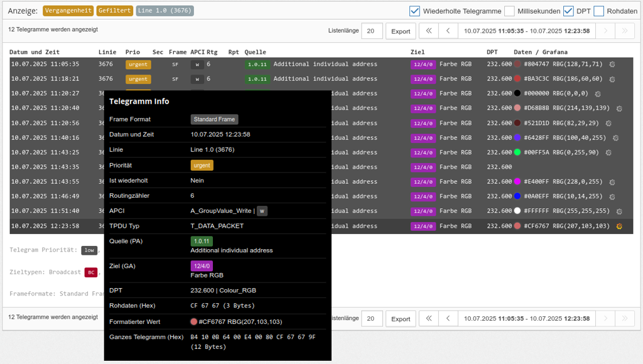Click the 1.0.11 source badge in the 11:18:21 row
Viewport: 643px width, 364px height.
point(257,79)
